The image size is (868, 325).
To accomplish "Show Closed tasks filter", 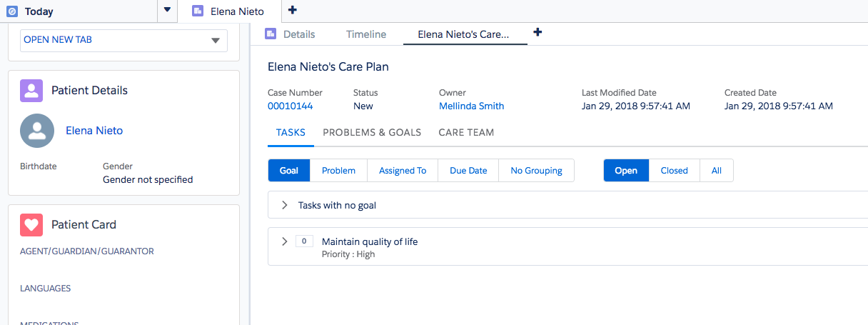I will [x=675, y=171].
